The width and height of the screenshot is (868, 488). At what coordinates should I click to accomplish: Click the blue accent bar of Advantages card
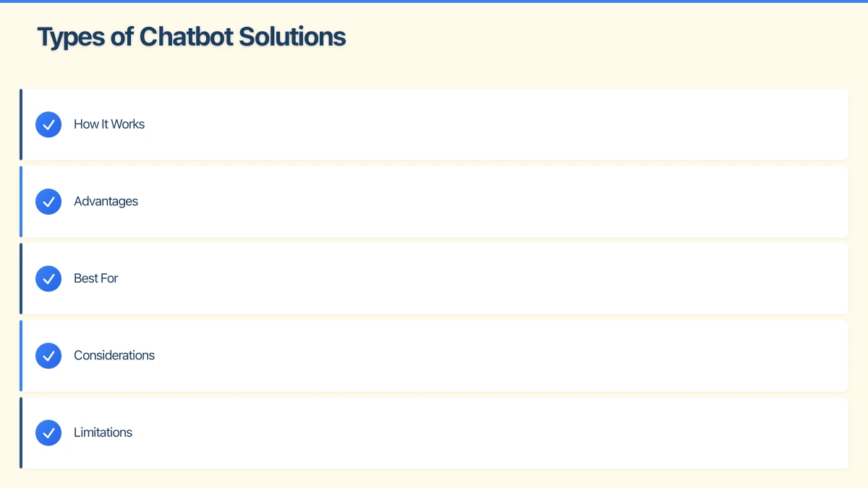coord(21,202)
